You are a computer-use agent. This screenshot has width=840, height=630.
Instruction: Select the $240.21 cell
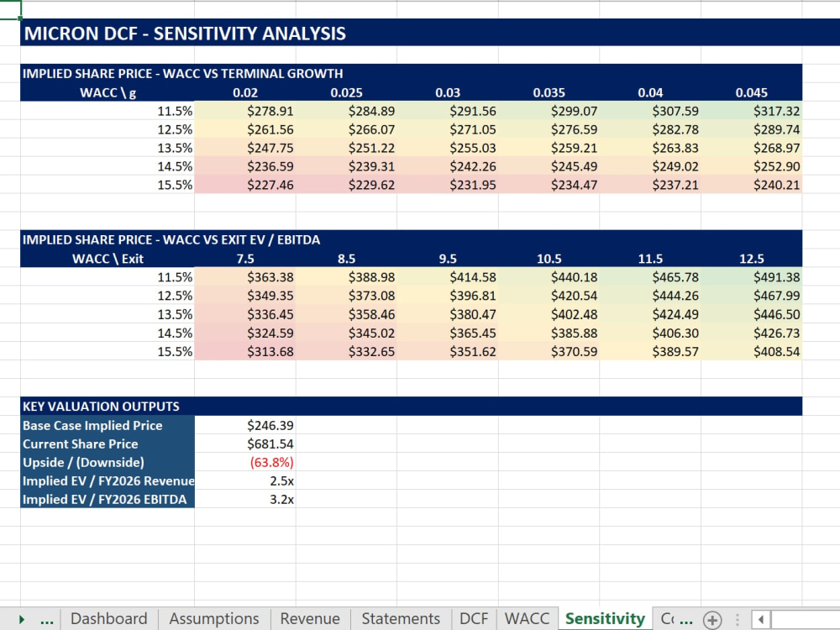[752, 185]
